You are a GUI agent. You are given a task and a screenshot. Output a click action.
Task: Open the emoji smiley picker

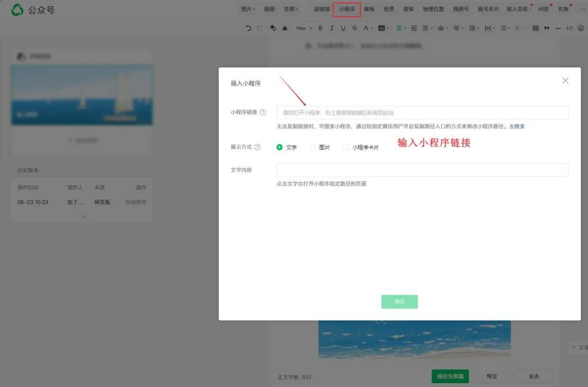(x=581, y=28)
